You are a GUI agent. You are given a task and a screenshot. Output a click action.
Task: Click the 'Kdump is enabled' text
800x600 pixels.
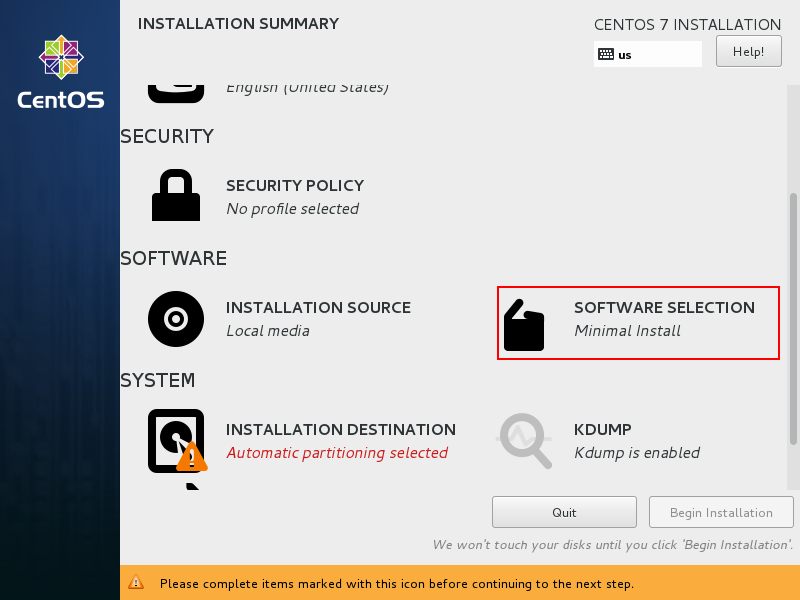637,453
